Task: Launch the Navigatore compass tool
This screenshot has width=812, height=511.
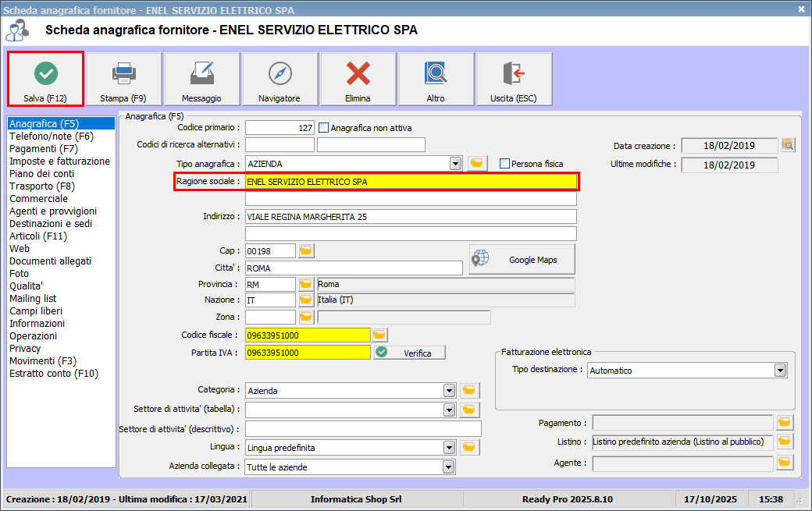Action: (x=280, y=80)
